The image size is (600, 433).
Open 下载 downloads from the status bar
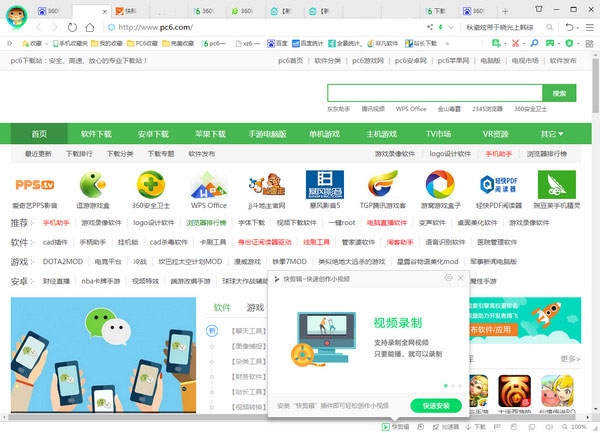point(476,426)
